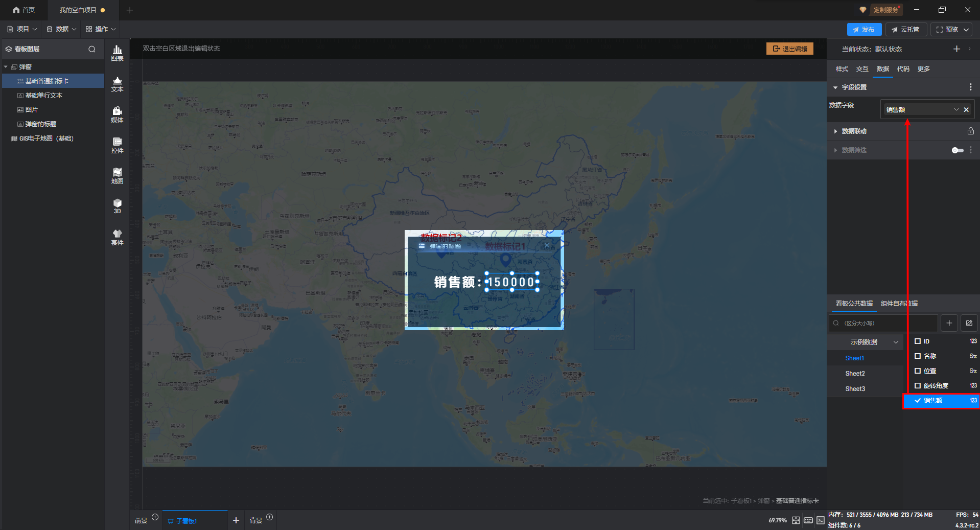Viewport: 980px width, 530px height.
Task: Open the 操作 dropdown menu
Action: click(x=101, y=29)
